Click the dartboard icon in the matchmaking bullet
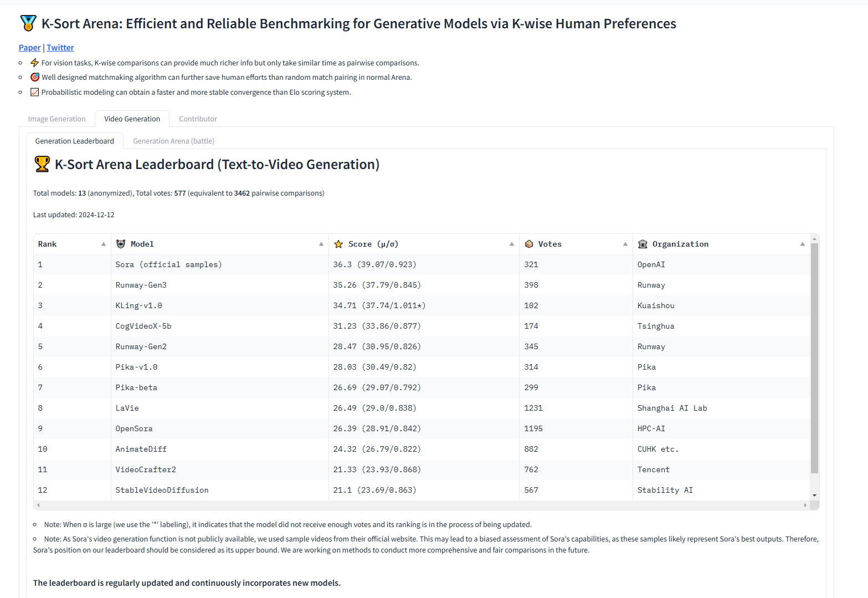 [35, 77]
